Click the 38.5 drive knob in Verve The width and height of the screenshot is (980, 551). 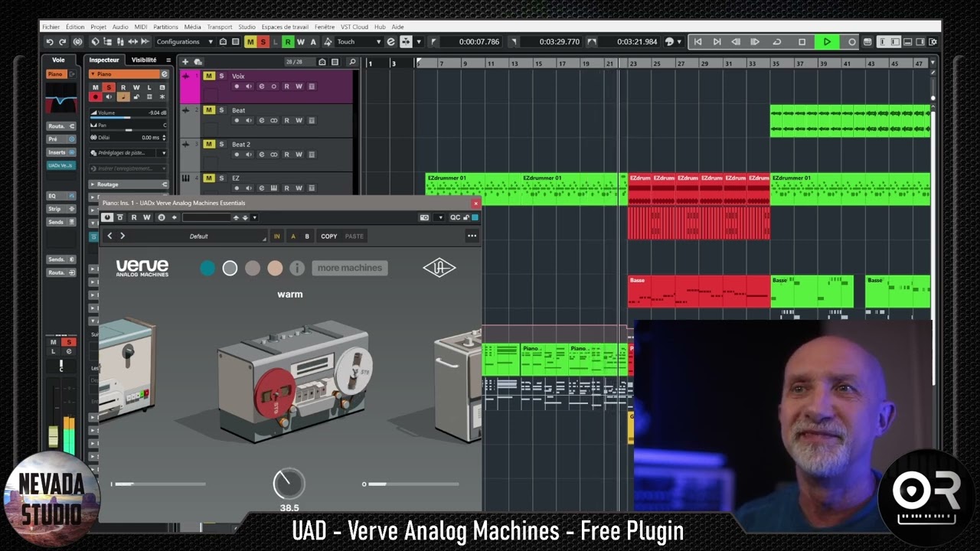coord(289,484)
